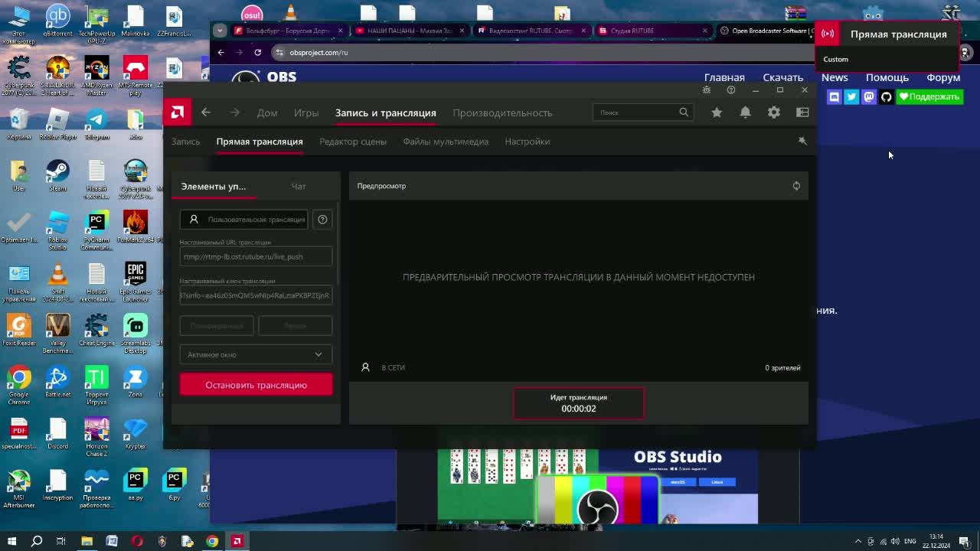Click the qBittorrent desktop icon
Screen dimensions: 980x551
tap(57, 21)
